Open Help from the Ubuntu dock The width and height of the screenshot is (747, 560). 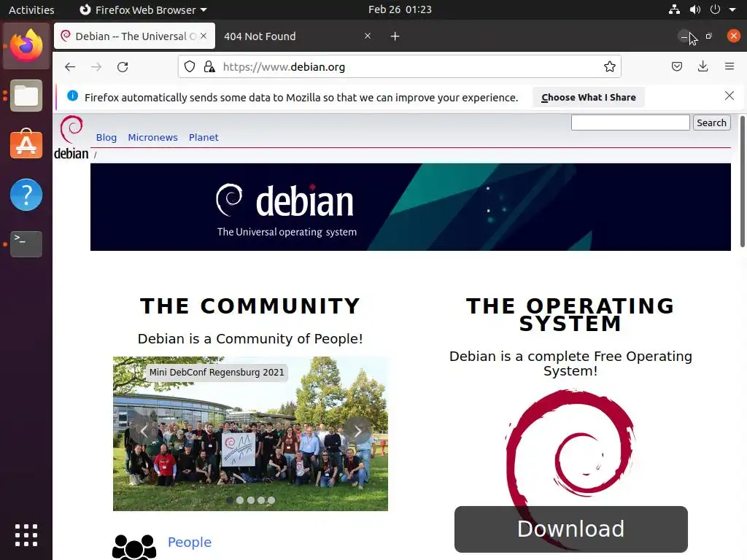point(26,194)
